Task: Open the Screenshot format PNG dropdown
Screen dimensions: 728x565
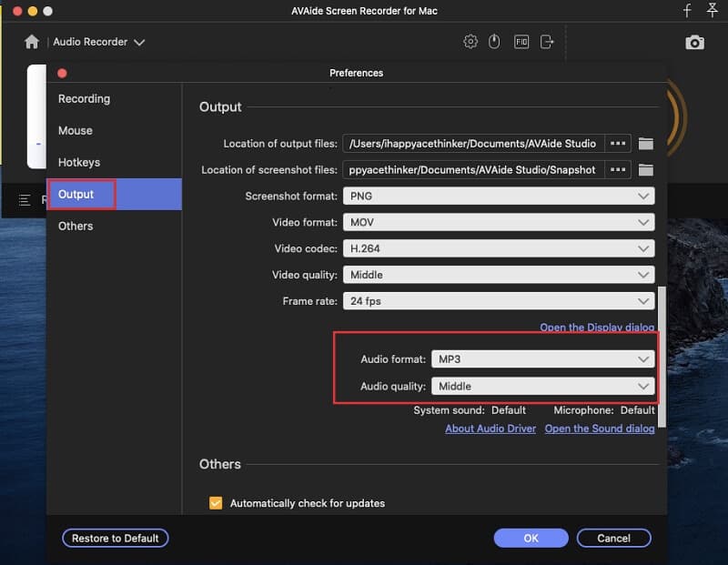Action: 499,196
